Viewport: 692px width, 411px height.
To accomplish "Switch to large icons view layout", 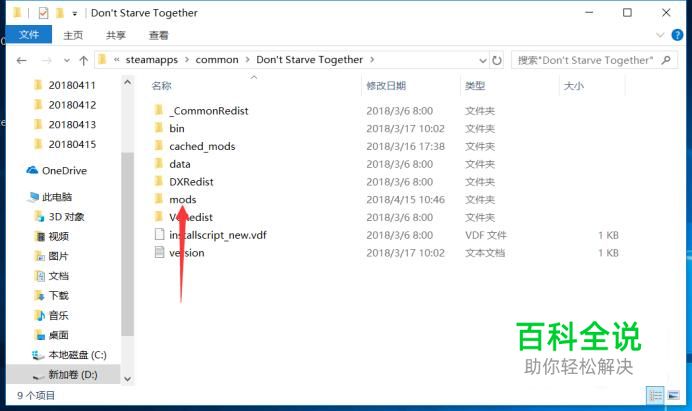I will [673, 395].
